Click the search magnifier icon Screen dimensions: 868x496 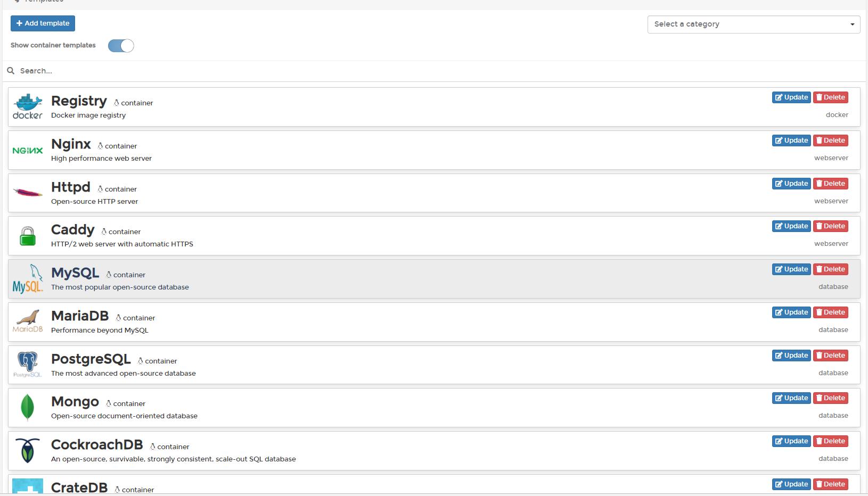(x=11, y=71)
